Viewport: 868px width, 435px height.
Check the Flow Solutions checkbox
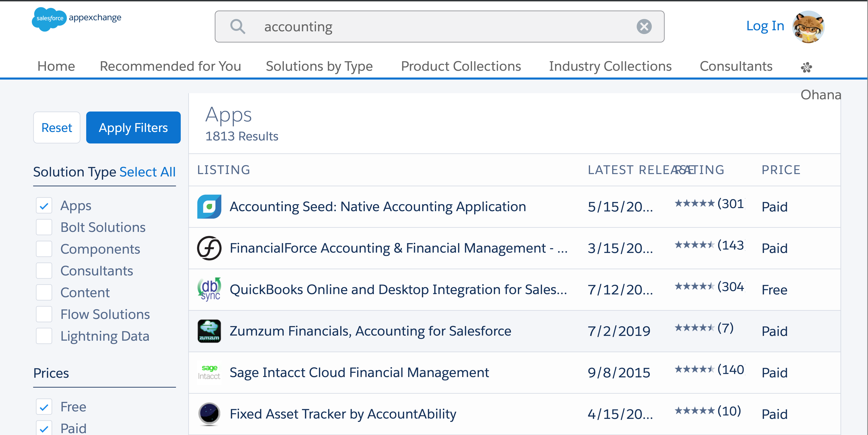pyautogui.click(x=44, y=314)
